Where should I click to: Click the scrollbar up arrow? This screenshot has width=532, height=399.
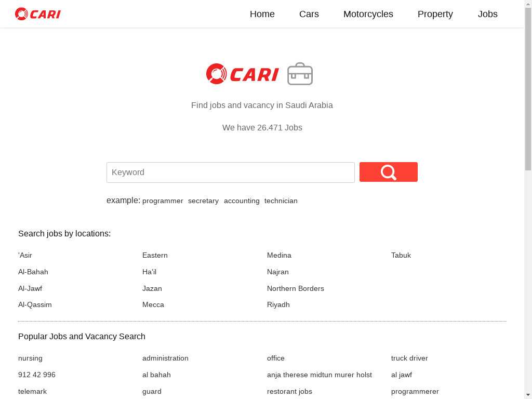click(x=528, y=4)
